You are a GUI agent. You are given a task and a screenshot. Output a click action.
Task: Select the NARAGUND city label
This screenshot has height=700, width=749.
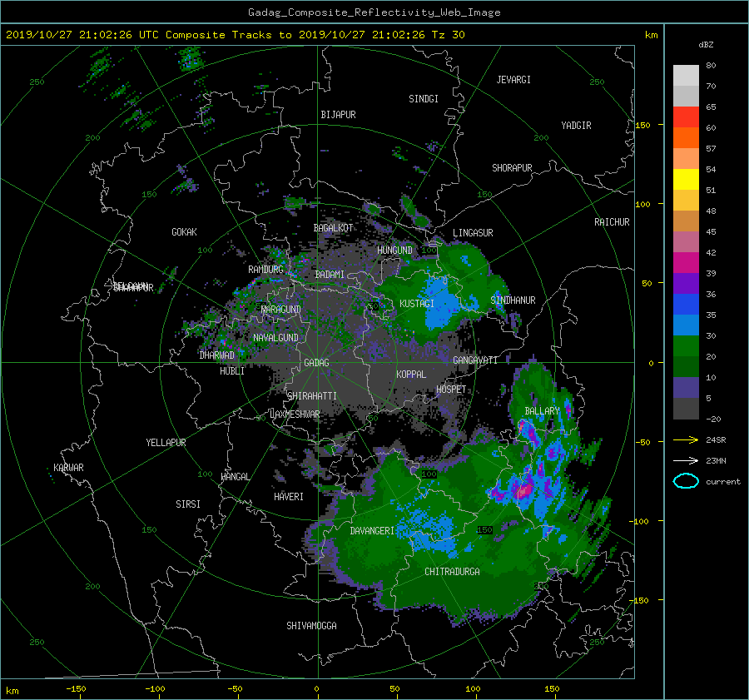click(x=281, y=310)
